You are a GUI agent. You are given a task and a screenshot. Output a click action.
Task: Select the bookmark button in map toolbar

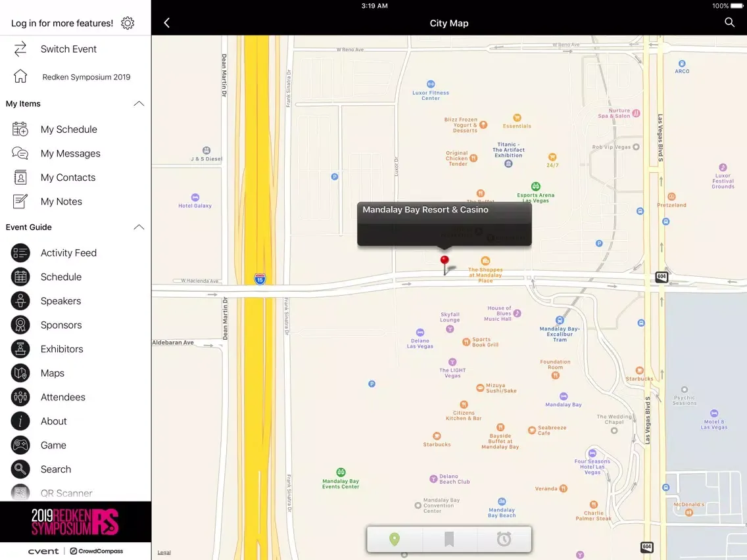[x=448, y=539]
